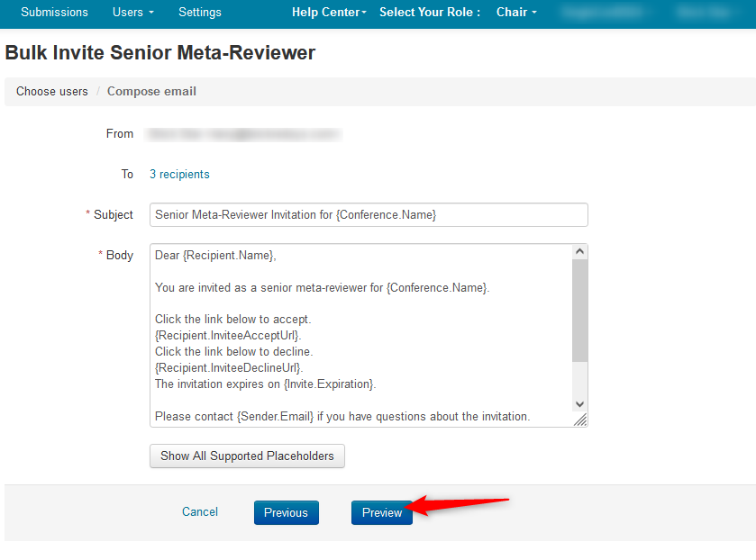Click the 'Dear {Recipient.Name},' line in the body
This screenshot has width=756, height=560.
pos(215,256)
